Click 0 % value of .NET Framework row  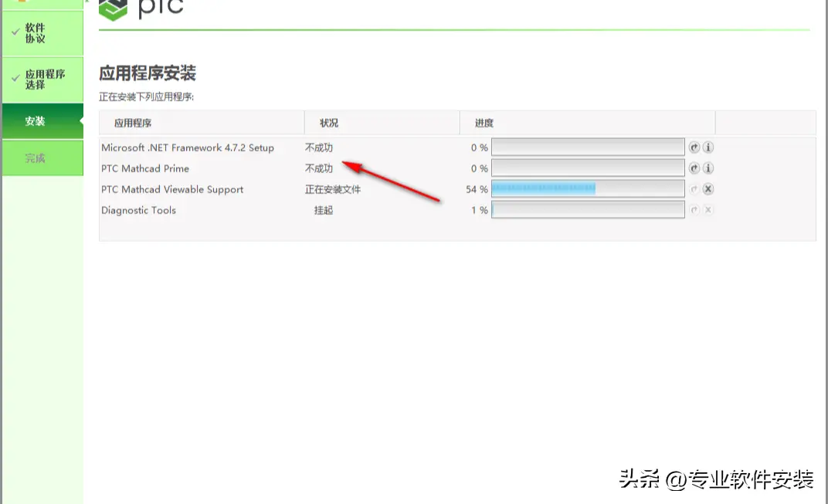[x=480, y=147]
